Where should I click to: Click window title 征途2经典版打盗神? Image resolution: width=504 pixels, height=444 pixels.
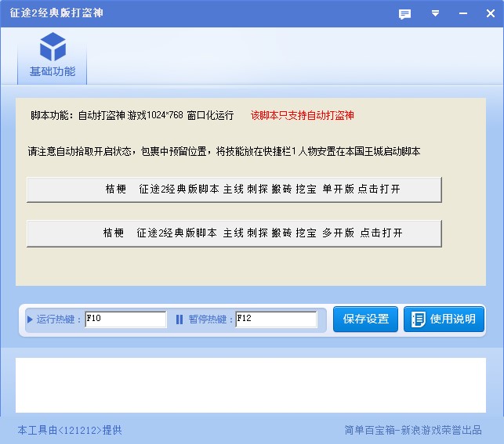tap(56, 13)
